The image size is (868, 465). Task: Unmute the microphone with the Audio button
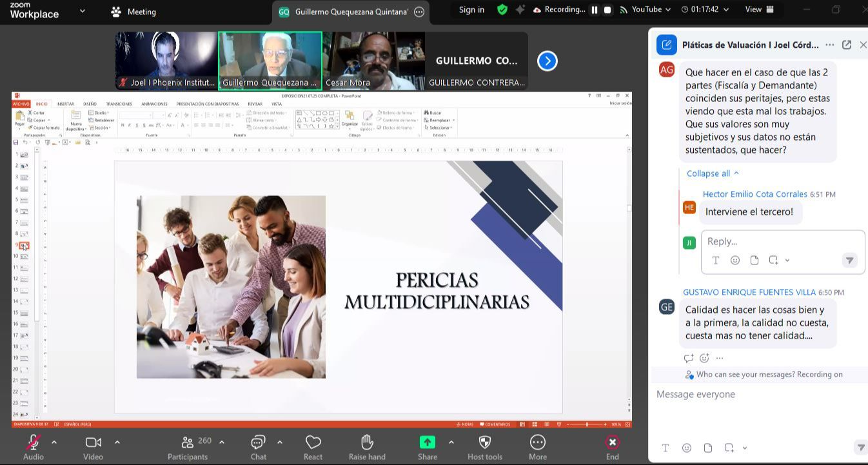34,447
